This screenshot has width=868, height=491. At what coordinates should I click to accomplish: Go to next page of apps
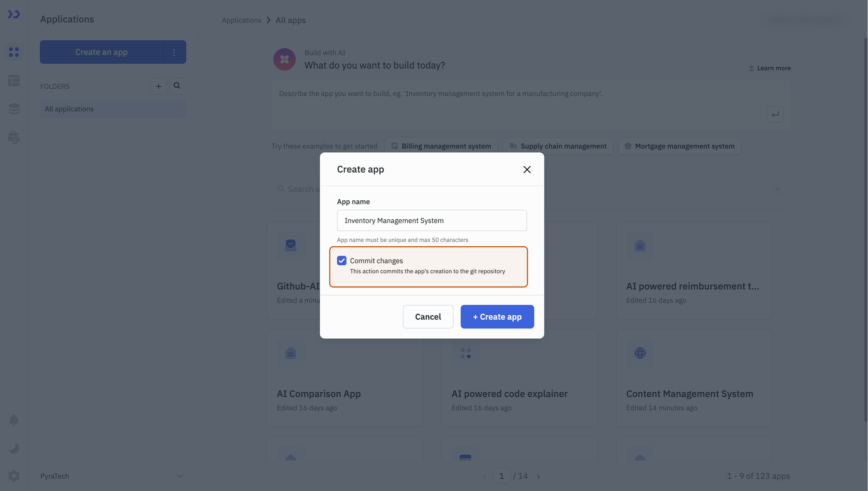point(538,476)
